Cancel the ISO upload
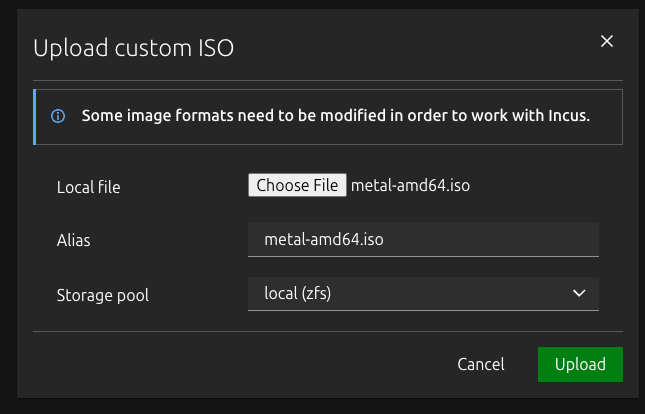The height and width of the screenshot is (414, 645). coord(480,364)
